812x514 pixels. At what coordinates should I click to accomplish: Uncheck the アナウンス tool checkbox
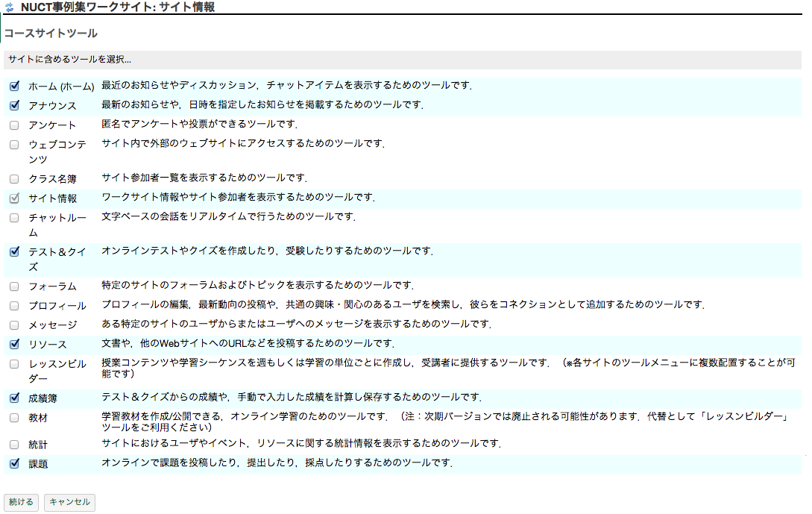click(14, 105)
